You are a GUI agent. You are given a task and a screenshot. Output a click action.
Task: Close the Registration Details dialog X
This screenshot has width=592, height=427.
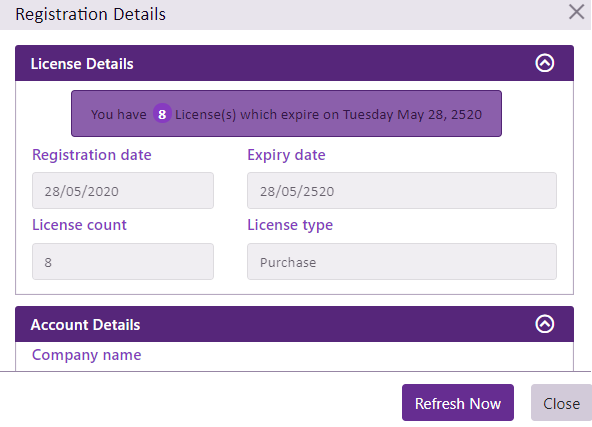[x=577, y=12]
